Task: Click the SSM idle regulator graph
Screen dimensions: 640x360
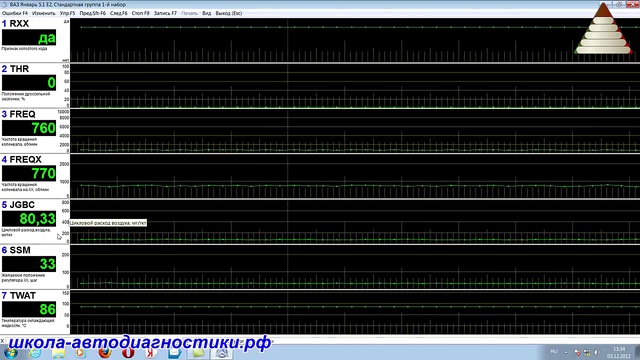Action: pyautogui.click(x=355, y=267)
